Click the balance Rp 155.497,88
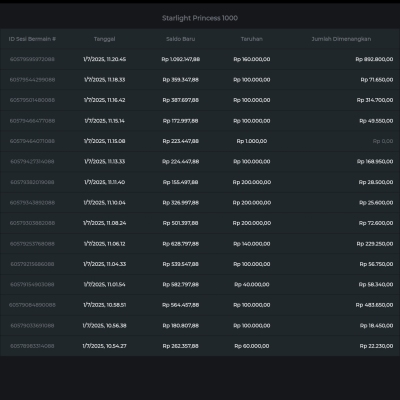400x400 pixels. pos(180,182)
